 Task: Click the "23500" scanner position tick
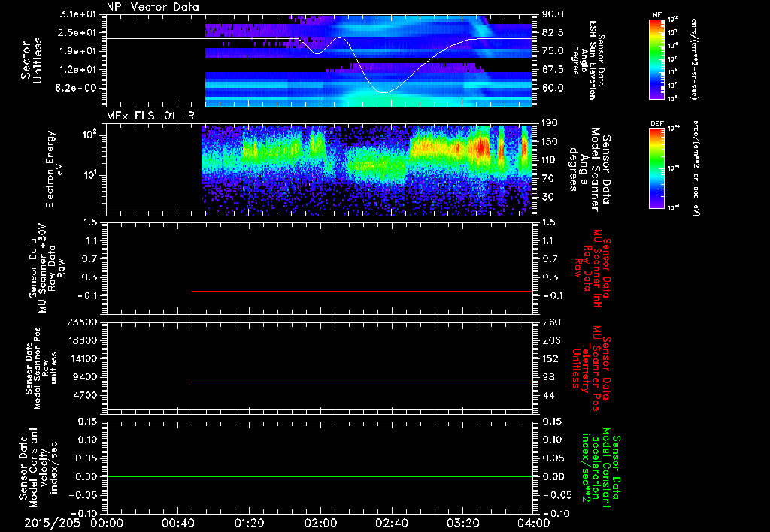82,322
